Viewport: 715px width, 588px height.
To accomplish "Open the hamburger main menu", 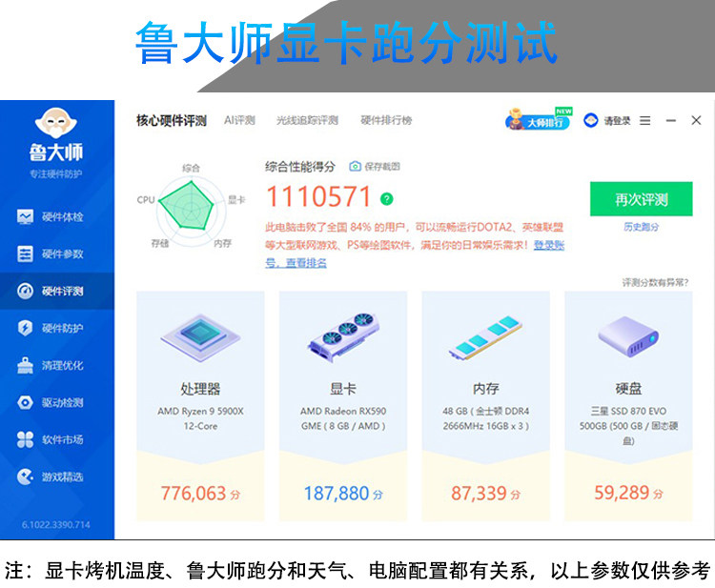I will coord(644,121).
